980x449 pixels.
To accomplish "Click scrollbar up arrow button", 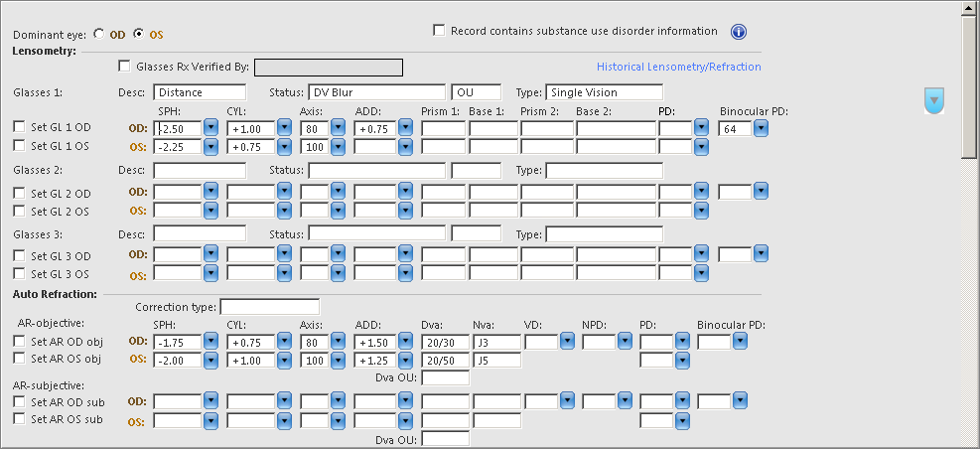I will (x=969, y=7).
